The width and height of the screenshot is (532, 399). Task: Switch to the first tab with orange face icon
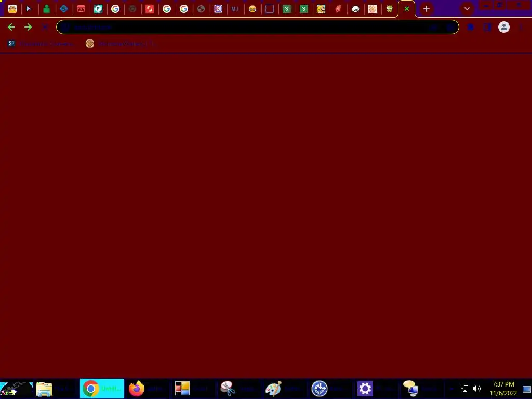pyautogui.click(x=12, y=9)
